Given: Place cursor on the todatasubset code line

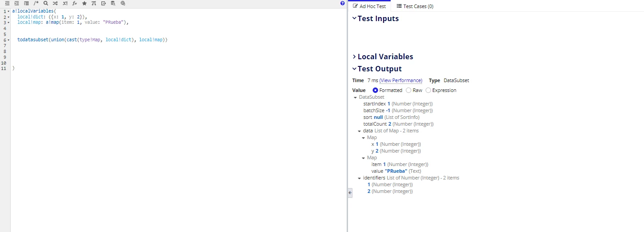Looking at the screenshot, I should click(92, 40).
